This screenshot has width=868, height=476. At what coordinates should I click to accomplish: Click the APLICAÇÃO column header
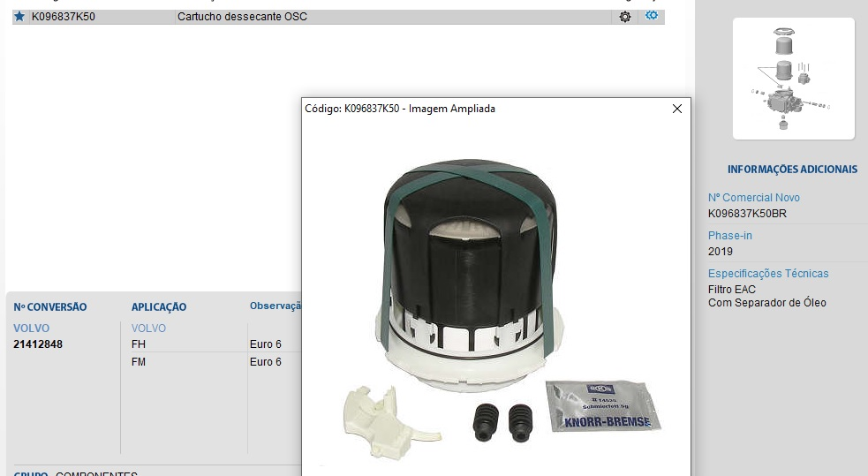tap(159, 307)
